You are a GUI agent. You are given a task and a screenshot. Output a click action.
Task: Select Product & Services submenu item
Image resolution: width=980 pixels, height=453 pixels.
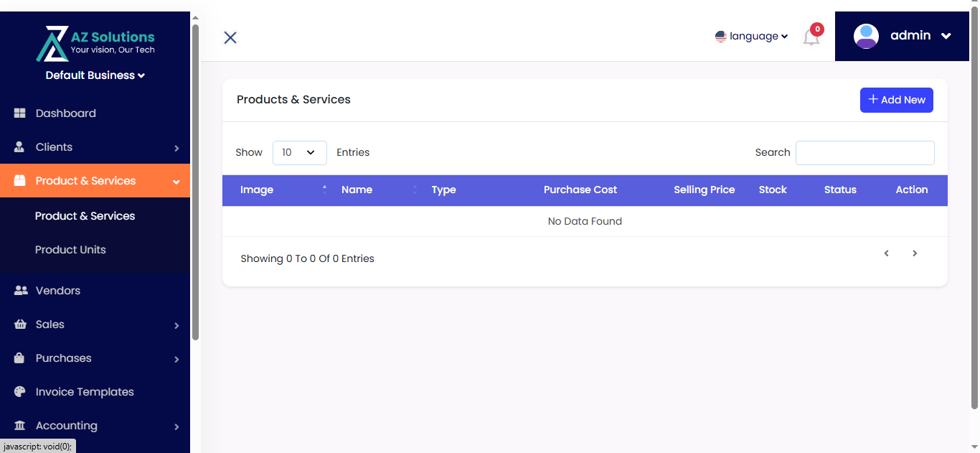[x=85, y=216]
